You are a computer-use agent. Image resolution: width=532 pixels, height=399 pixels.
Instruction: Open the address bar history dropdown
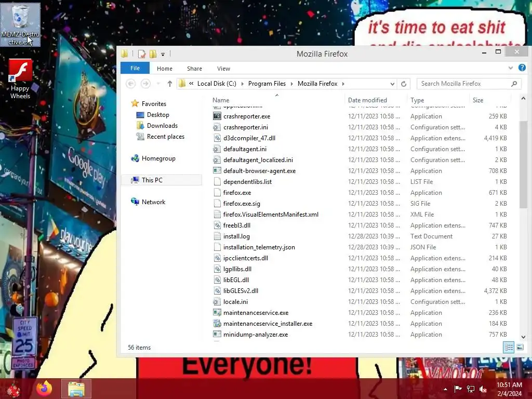click(392, 84)
